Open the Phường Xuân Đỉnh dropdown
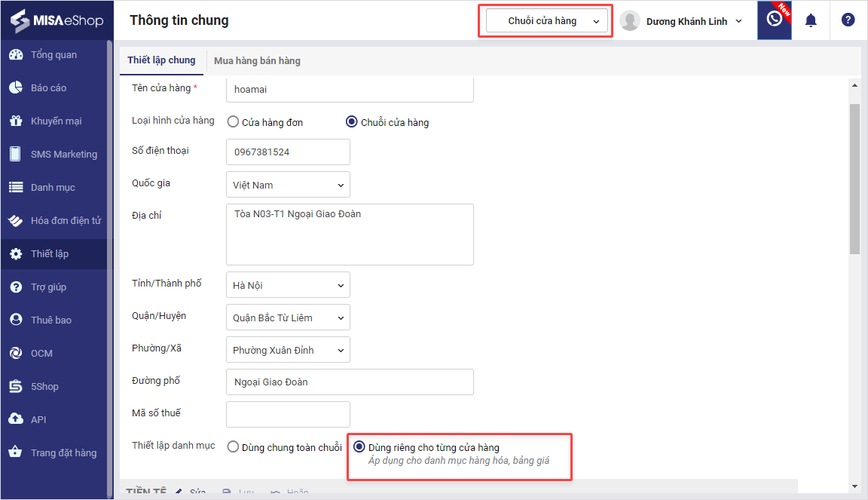 tap(288, 350)
